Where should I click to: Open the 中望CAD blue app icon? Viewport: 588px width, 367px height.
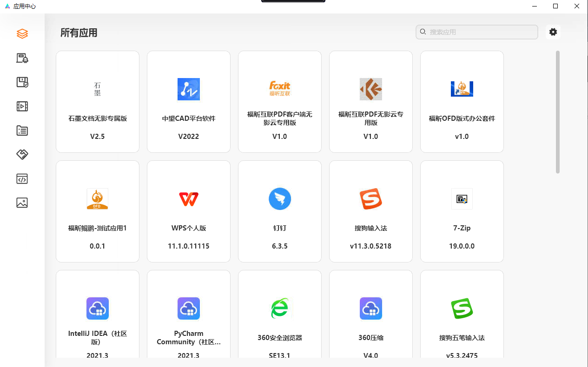189,89
